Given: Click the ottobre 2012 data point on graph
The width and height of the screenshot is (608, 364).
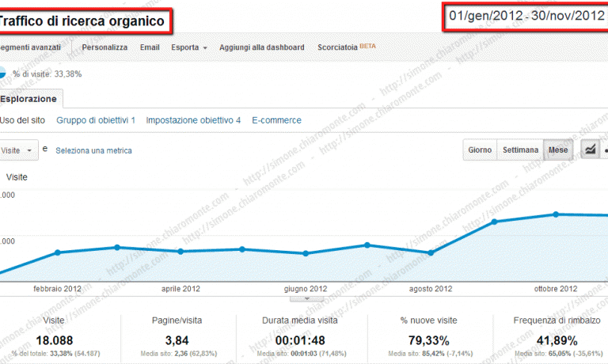Looking at the screenshot, I should 556,214.
